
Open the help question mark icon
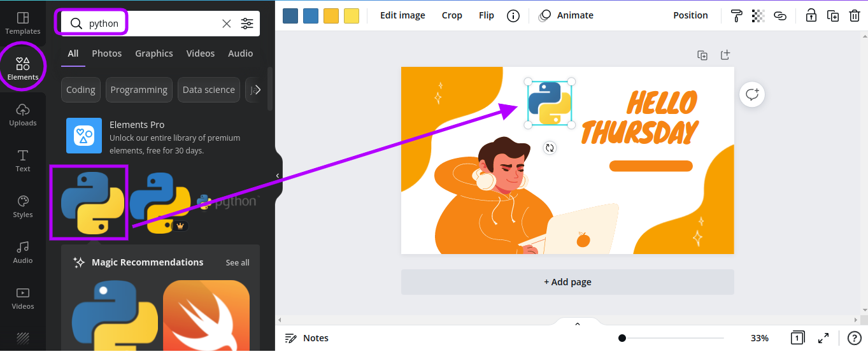[855, 338]
